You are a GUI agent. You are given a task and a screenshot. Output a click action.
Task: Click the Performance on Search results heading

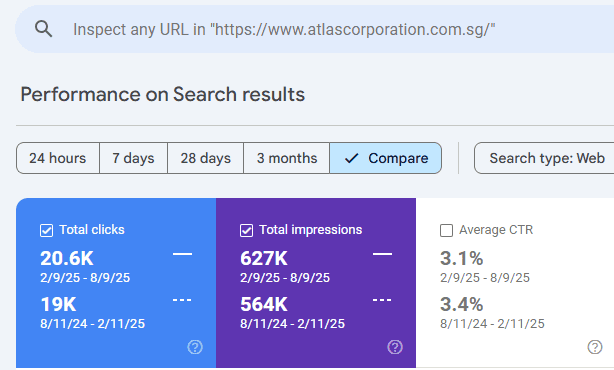click(163, 94)
